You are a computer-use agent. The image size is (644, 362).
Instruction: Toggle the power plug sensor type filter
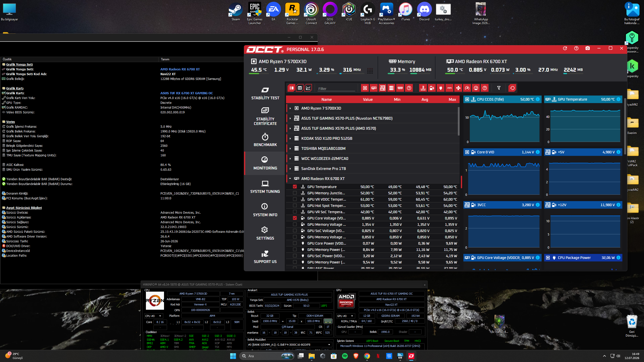click(441, 88)
